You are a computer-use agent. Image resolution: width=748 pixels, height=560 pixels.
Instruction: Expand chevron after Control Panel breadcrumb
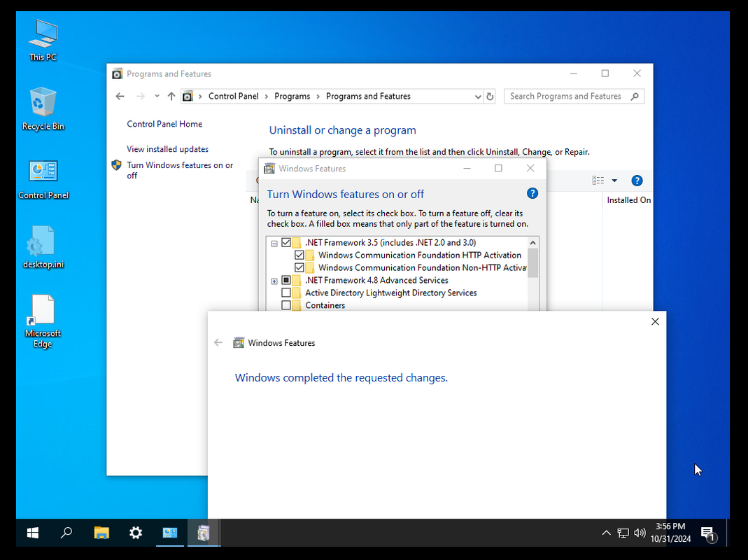[267, 97]
